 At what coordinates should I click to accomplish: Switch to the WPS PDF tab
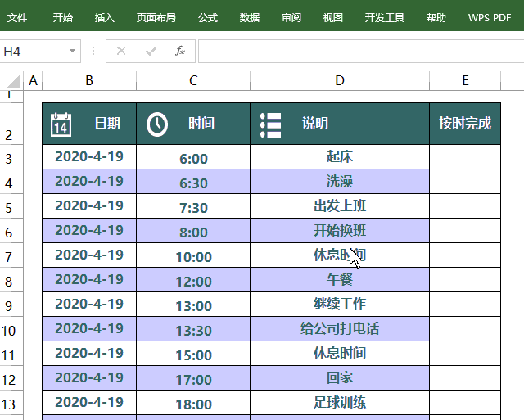click(490, 17)
